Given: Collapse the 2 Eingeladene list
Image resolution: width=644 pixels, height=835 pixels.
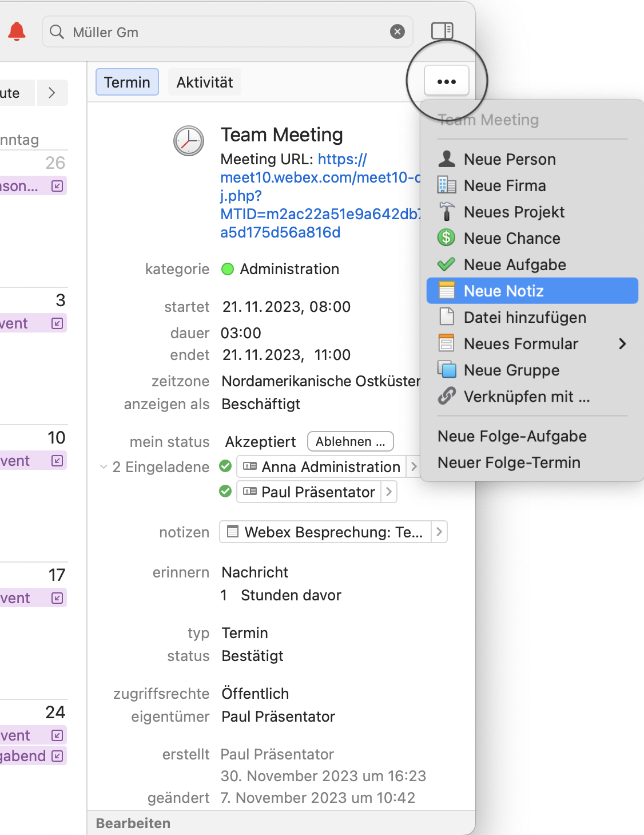Looking at the screenshot, I should pos(104,467).
